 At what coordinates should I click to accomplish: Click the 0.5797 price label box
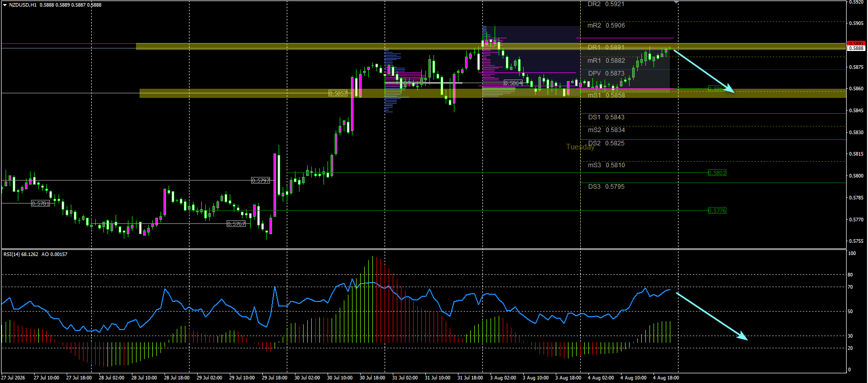point(260,181)
